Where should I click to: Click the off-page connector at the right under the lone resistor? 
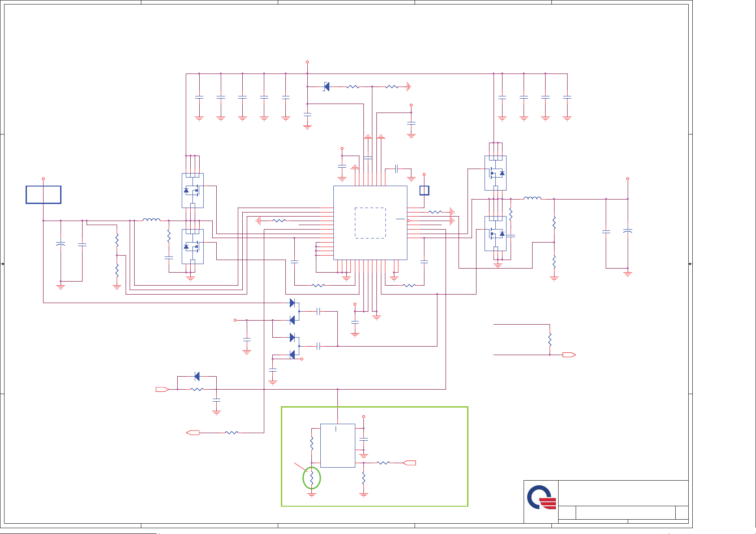pyautogui.click(x=569, y=355)
